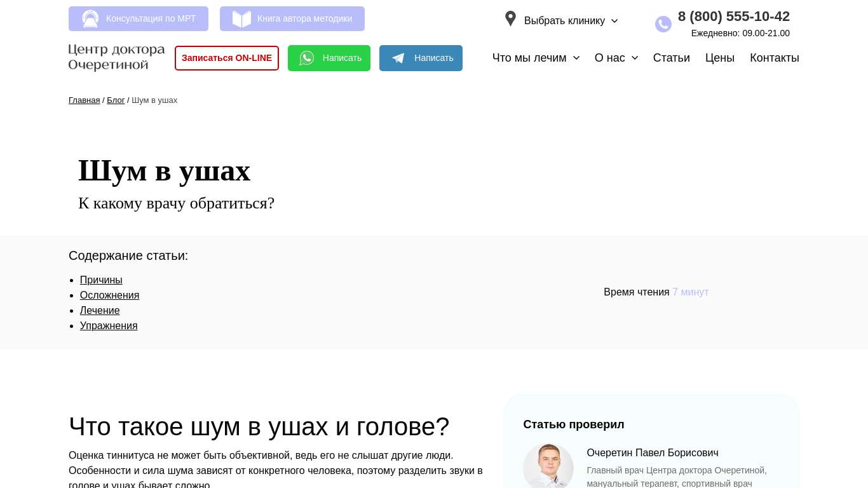868x488 pixels.
Task: Click the Telegram paper plane icon
Action: click(398, 58)
